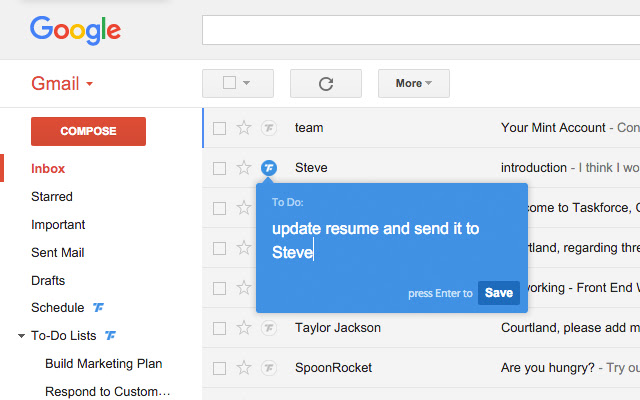Click the Taskforce icon on team email
The width and height of the screenshot is (640, 400).
click(x=268, y=128)
